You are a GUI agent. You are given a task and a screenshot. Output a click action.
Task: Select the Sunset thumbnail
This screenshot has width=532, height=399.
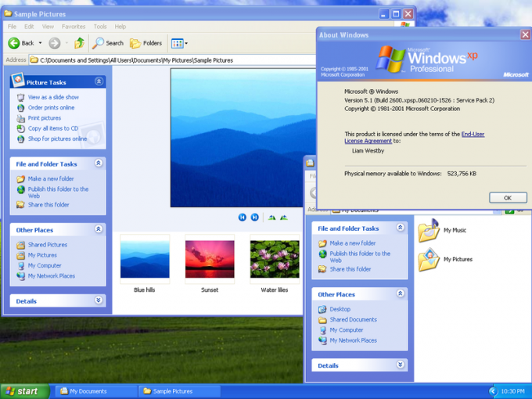click(210, 259)
